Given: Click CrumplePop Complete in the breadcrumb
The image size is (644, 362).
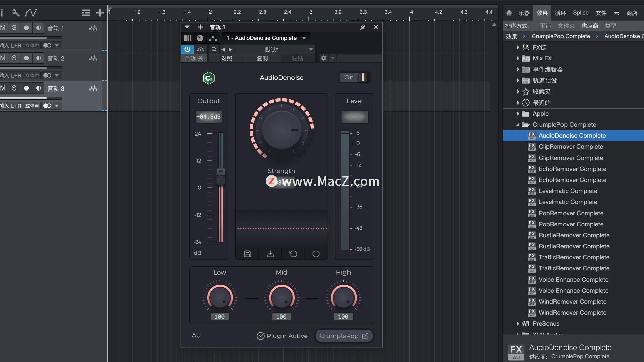Looking at the screenshot, I should (560, 36).
